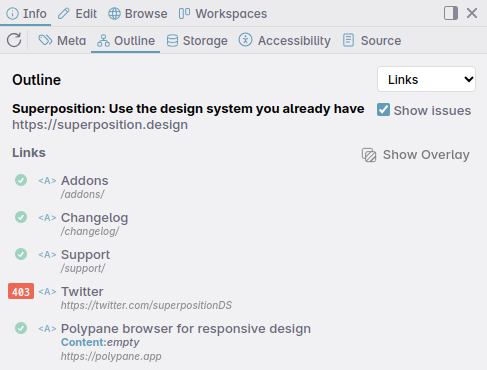Screen dimensions: 487x370
Task: Click the <A> tag next to Polypane browser
Action: click(x=47, y=329)
